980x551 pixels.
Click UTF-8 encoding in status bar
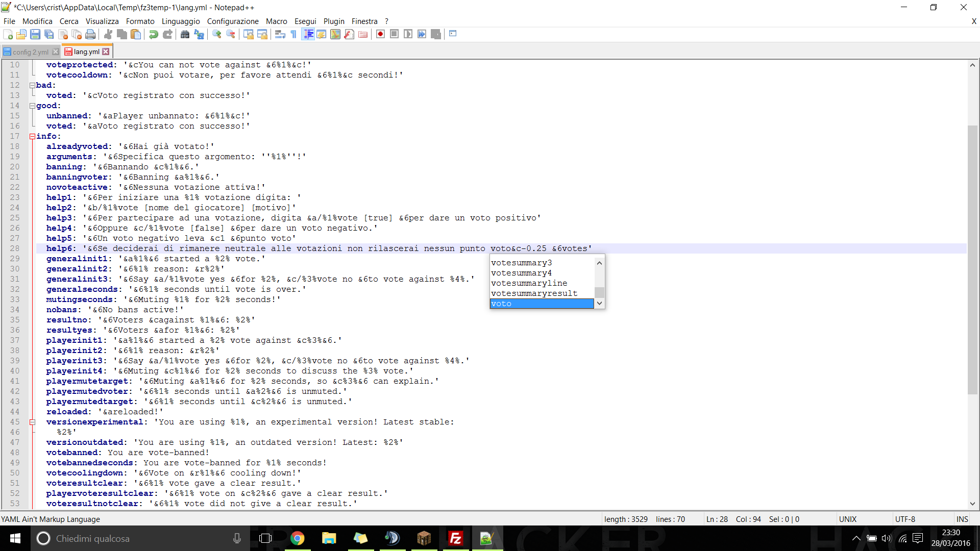pos(905,519)
